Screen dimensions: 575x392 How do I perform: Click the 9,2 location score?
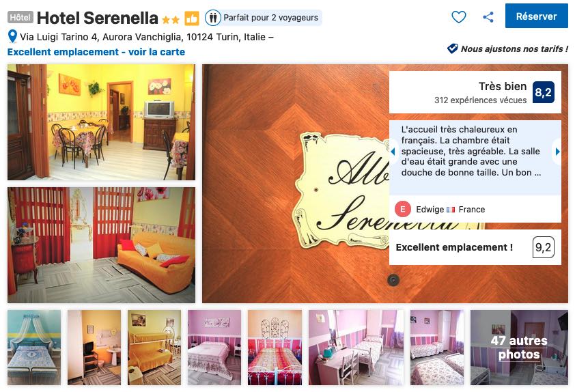tap(543, 247)
